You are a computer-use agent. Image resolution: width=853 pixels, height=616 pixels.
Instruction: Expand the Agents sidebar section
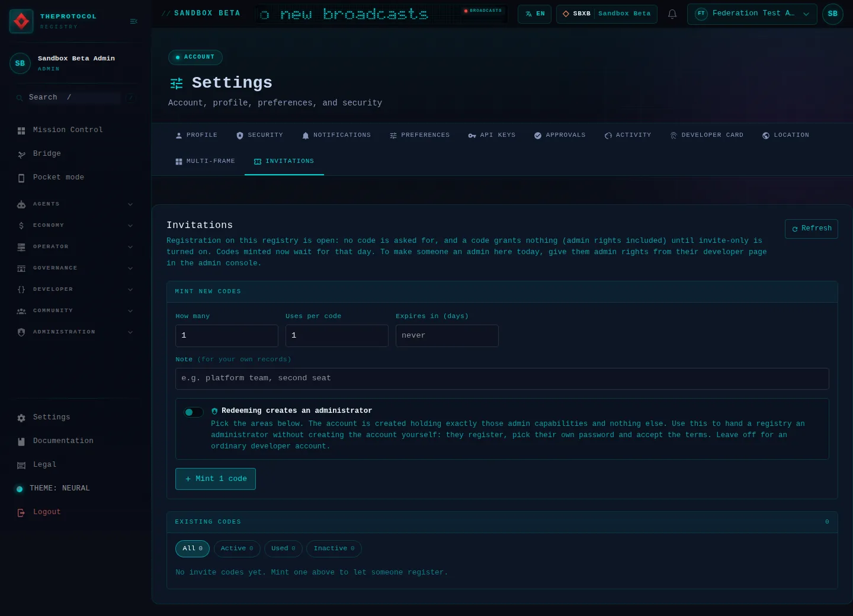(75, 204)
